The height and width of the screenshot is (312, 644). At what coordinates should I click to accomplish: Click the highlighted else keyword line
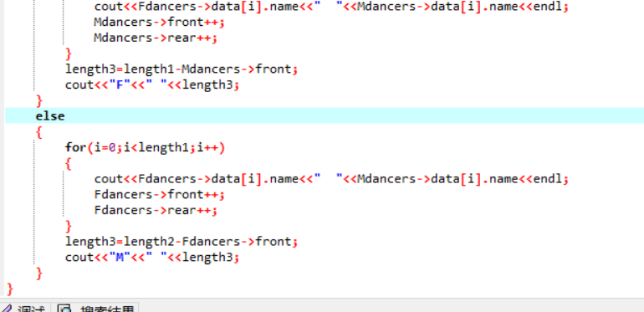click(325, 115)
